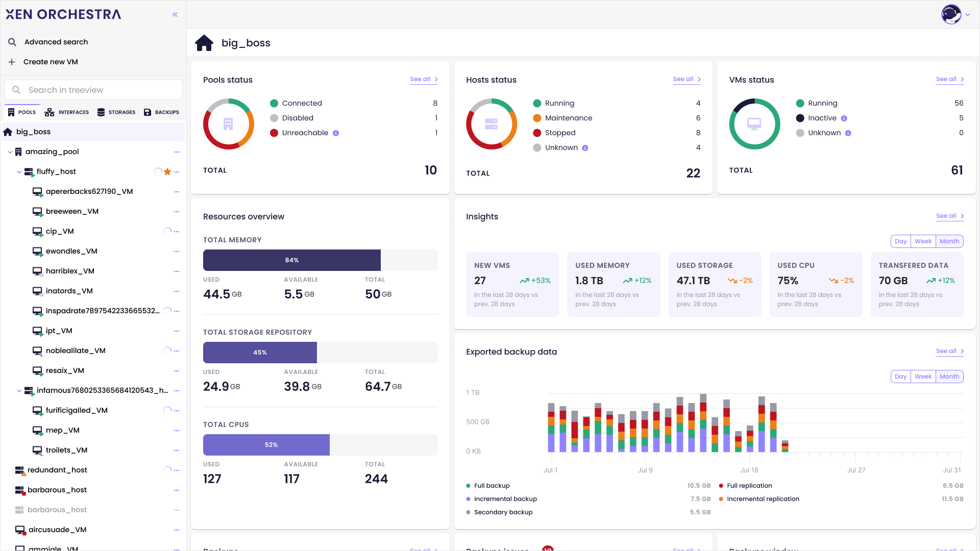Click the Interfaces navigation icon in sidebar
This screenshot has width=980, height=551.
[x=50, y=112]
